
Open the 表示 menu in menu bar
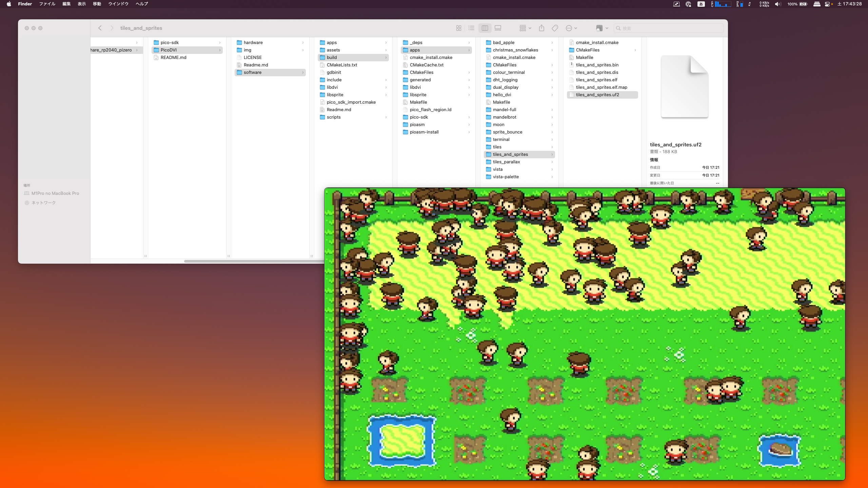pos(81,4)
